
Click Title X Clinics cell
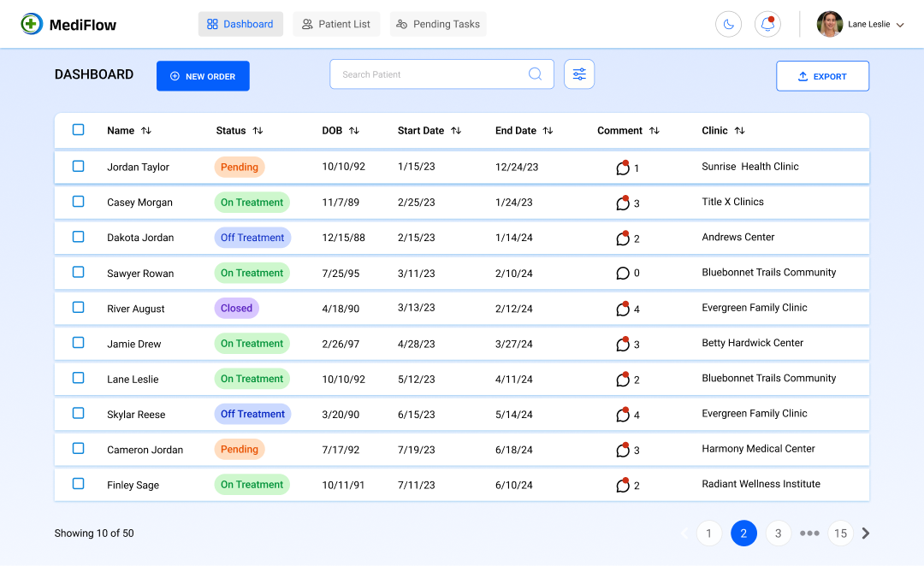click(x=732, y=202)
